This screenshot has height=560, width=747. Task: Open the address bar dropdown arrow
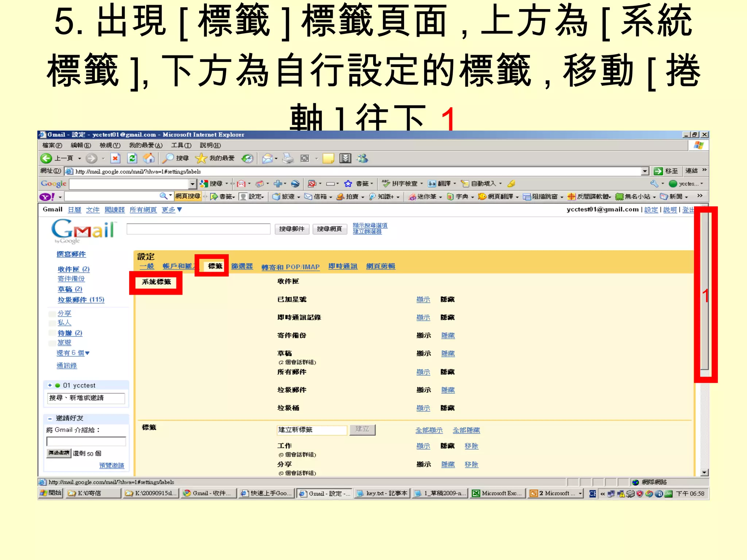(645, 171)
